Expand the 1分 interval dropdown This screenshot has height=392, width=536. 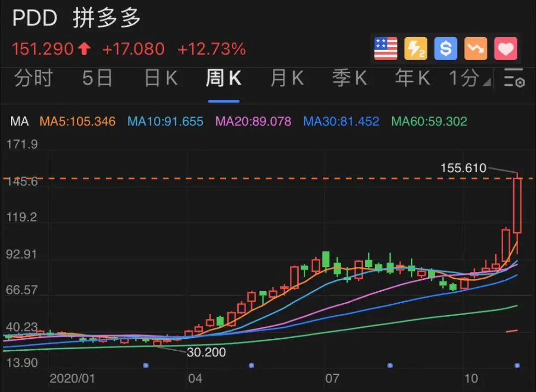(x=470, y=78)
